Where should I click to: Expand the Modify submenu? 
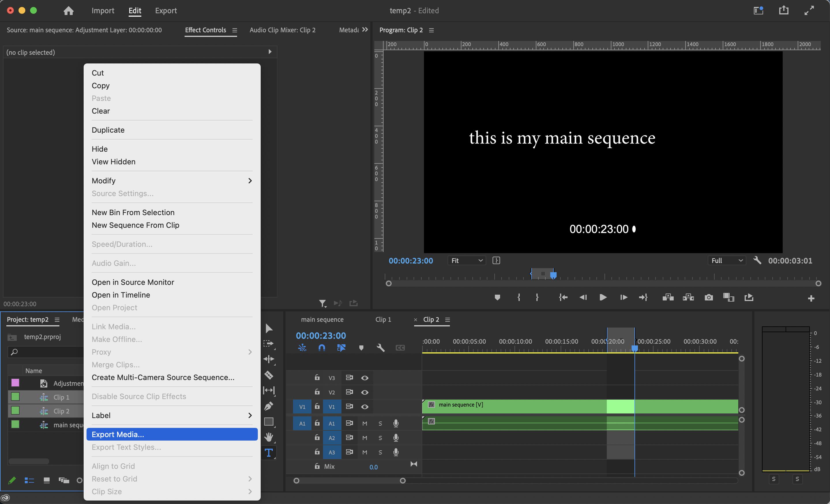(172, 181)
